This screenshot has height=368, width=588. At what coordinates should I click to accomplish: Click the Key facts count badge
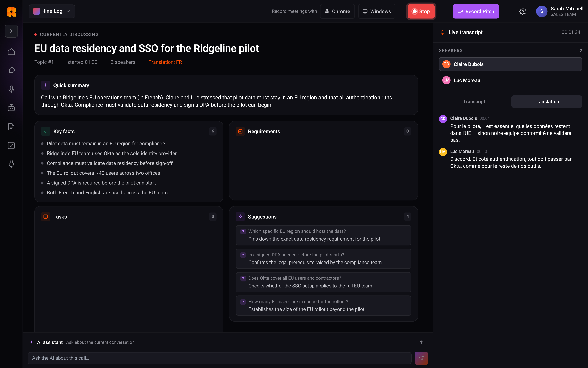coord(213,131)
